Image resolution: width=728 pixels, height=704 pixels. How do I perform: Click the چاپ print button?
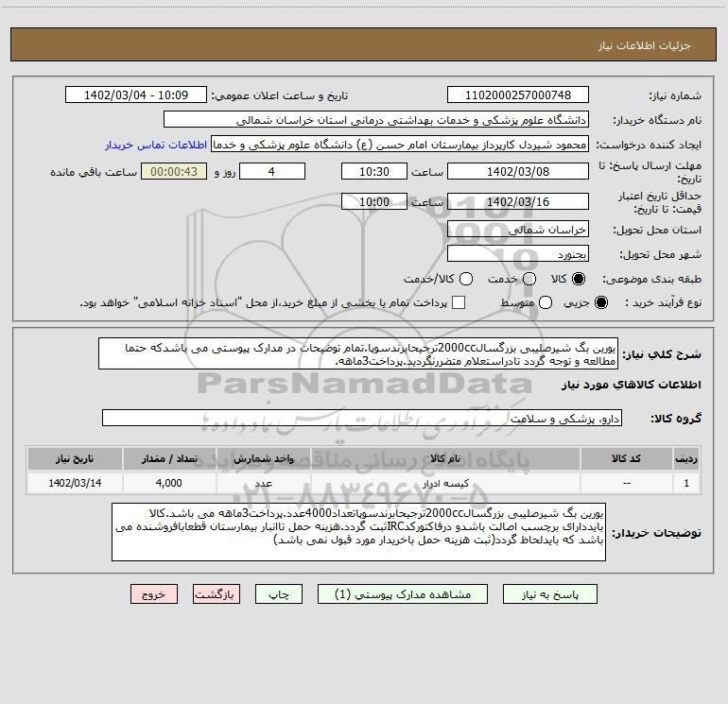tap(279, 594)
